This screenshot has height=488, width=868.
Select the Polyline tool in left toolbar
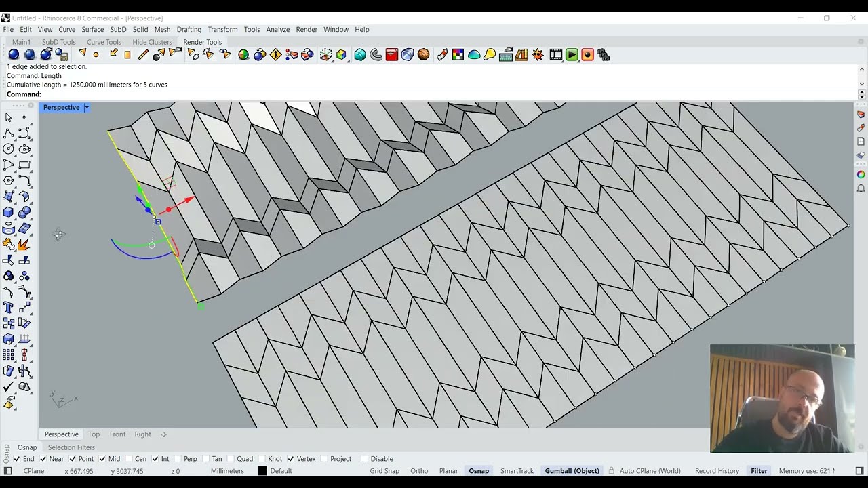click(x=8, y=134)
